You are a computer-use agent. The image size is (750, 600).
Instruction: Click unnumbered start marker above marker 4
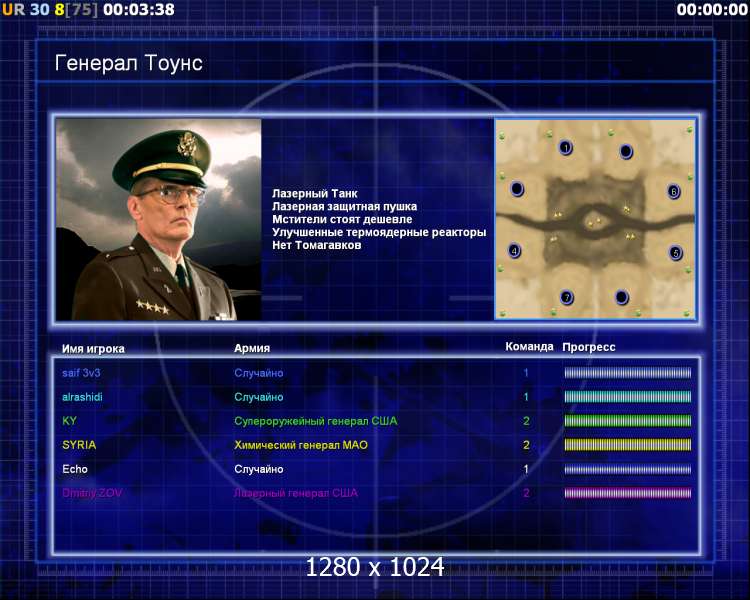click(x=517, y=189)
